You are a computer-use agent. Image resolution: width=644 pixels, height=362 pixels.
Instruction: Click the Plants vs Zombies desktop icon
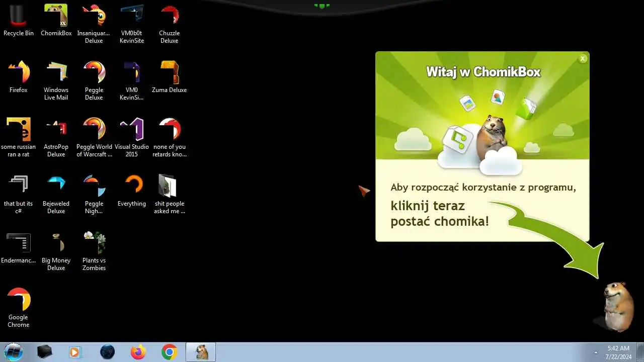click(x=94, y=251)
